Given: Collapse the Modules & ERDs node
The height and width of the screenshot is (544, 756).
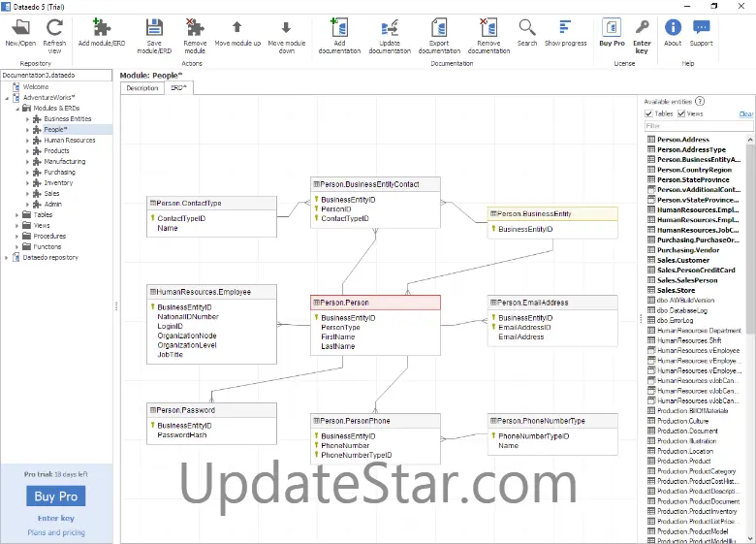Looking at the screenshot, I should pyautogui.click(x=17, y=109).
